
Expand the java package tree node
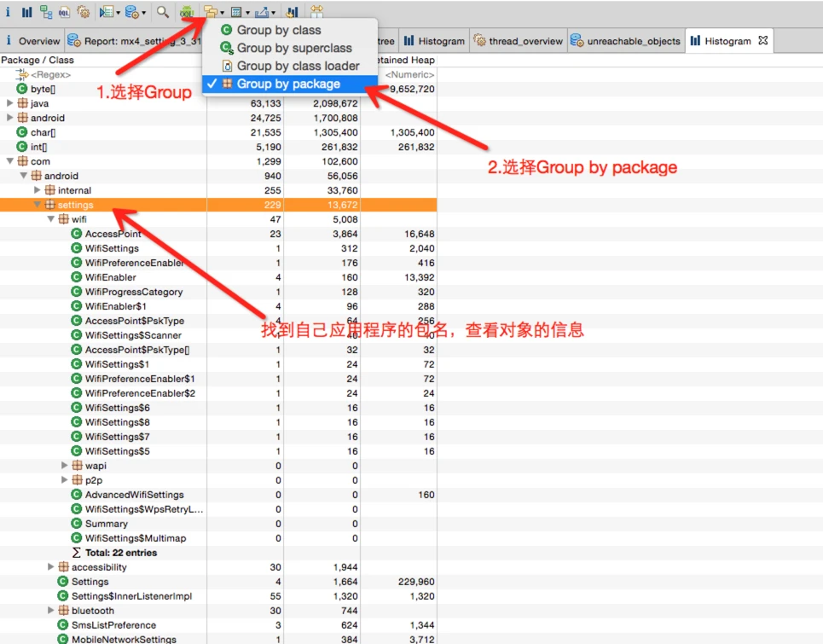click(10, 103)
